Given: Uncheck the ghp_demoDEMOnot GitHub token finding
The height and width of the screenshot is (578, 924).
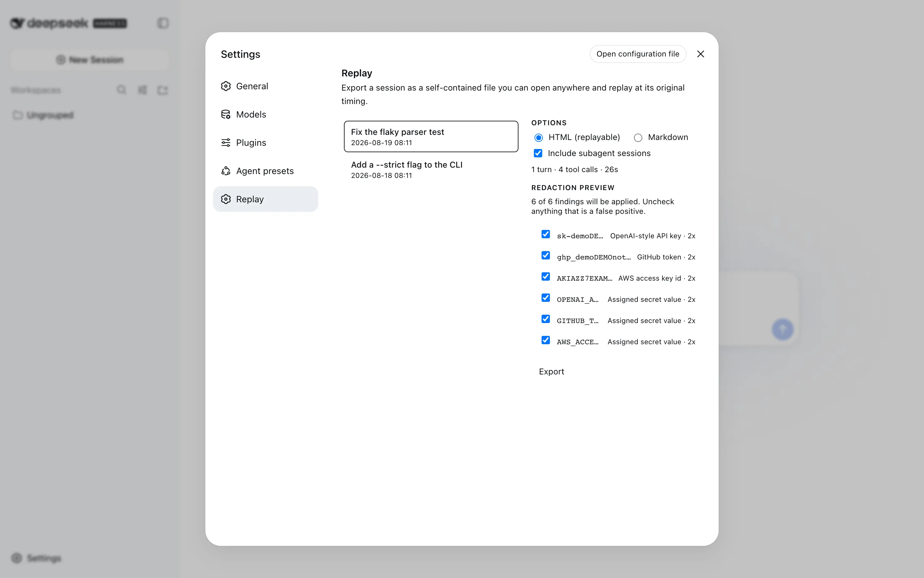Looking at the screenshot, I should (x=546, y=255).
